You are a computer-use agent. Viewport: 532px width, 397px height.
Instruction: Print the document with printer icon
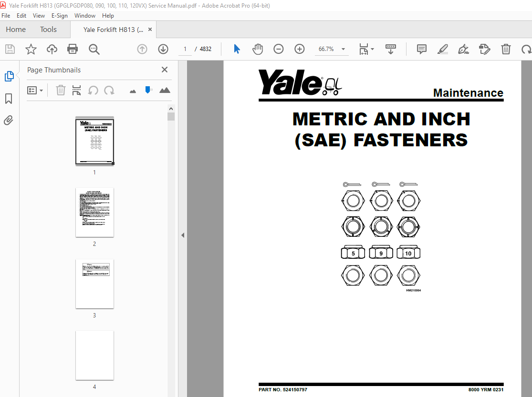73,49
